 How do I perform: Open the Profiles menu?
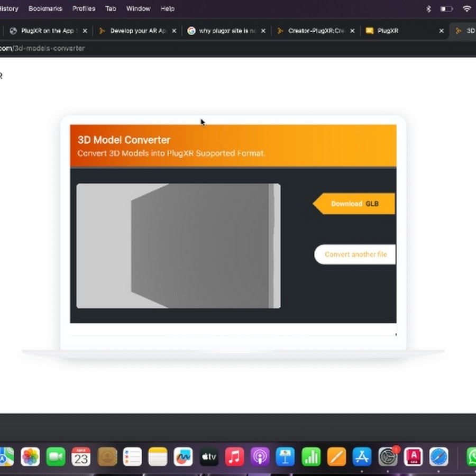(84, 8)
